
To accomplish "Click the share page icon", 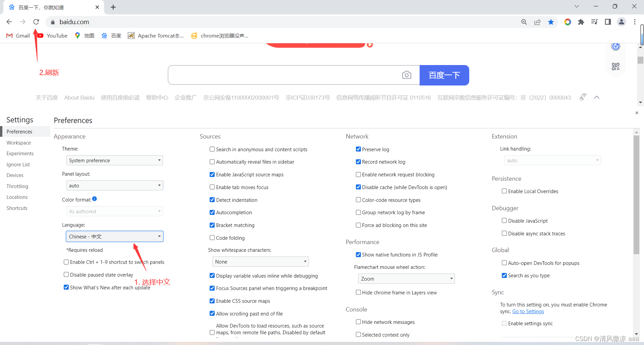I will pos(537,22).
